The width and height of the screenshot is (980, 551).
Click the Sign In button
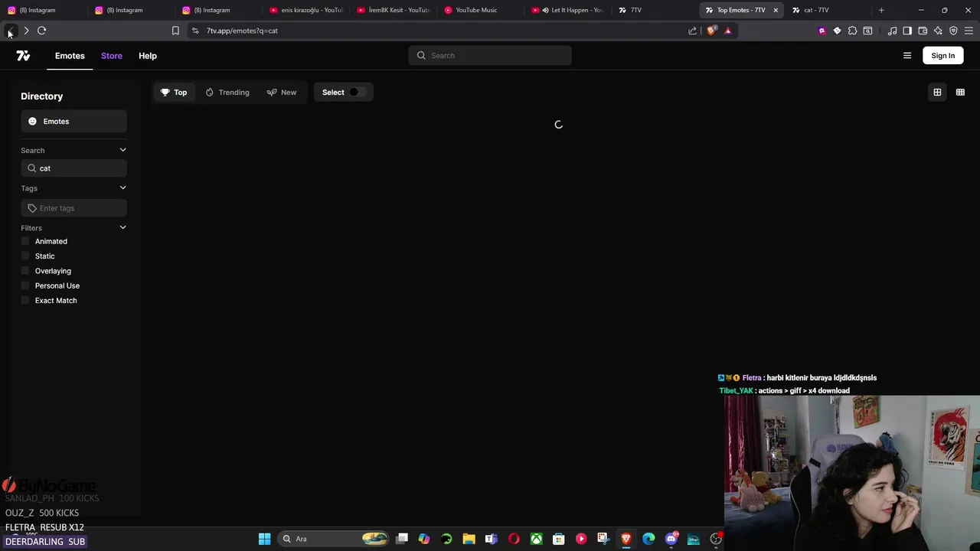[942, 56]
